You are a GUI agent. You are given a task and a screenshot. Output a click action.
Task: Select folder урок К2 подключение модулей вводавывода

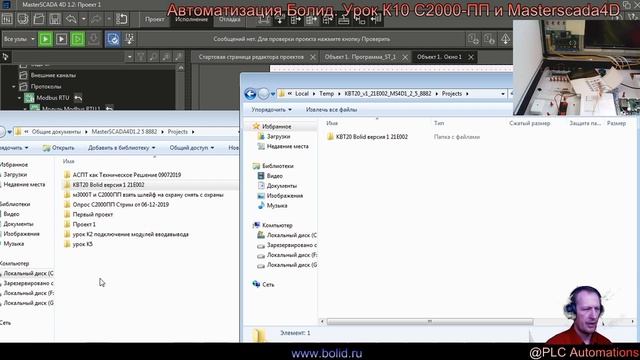130,234
